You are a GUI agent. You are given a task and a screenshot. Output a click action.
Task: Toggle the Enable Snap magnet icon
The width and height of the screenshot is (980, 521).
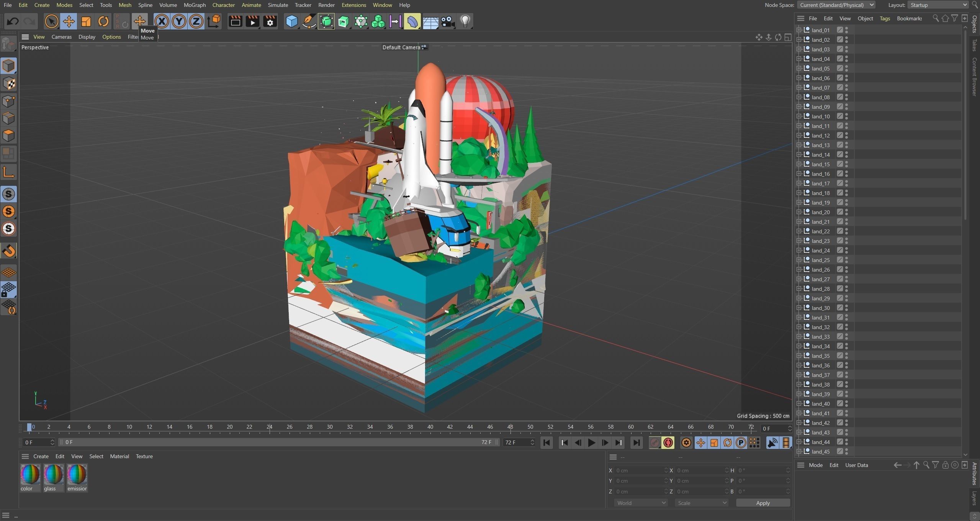click(8, 251)
